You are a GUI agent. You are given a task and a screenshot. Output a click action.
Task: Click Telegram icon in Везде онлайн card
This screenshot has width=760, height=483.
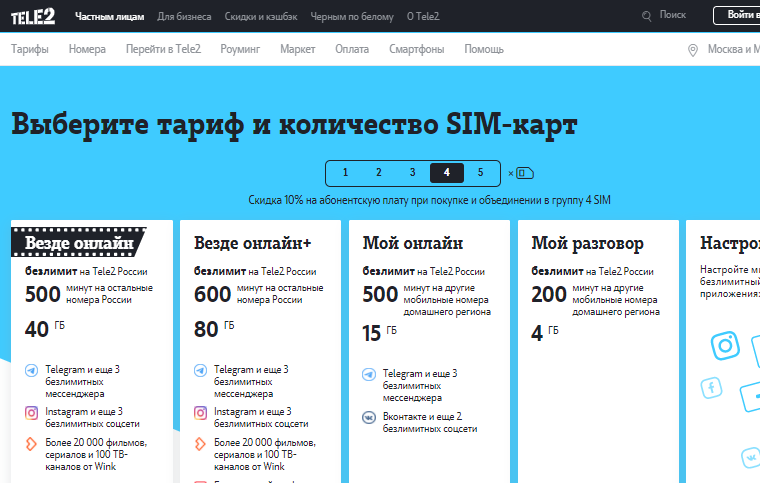[32, 371]
